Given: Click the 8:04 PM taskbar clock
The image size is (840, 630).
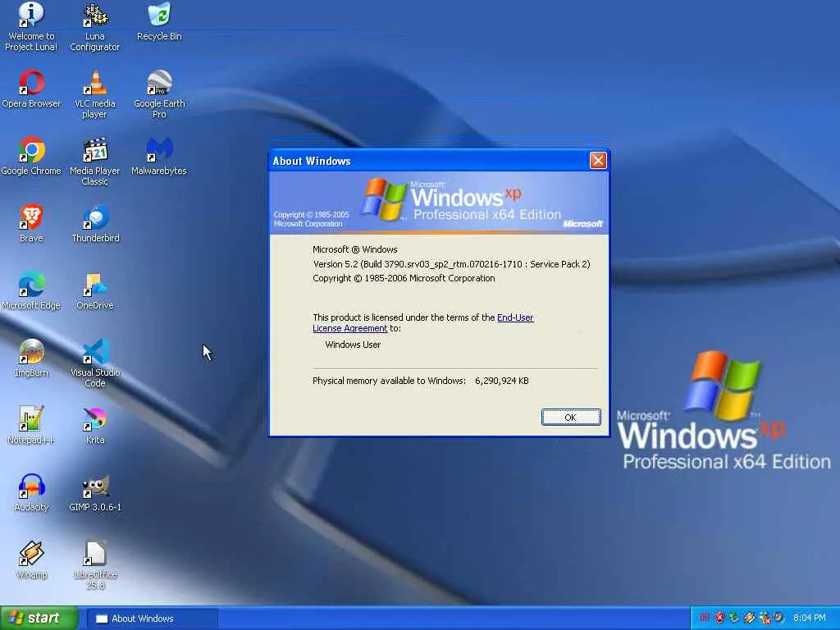Looking at the screenshot, I should (x=810, y=618).
